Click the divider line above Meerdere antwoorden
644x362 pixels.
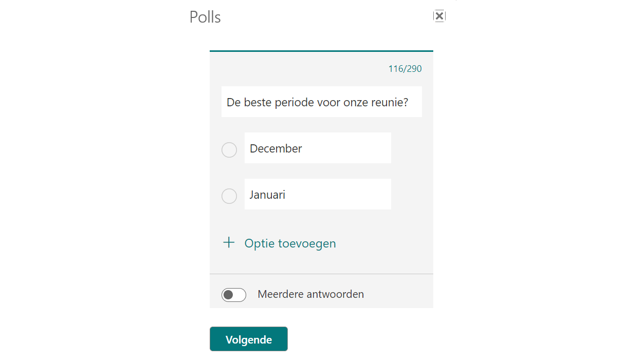[x=321, y=274]
